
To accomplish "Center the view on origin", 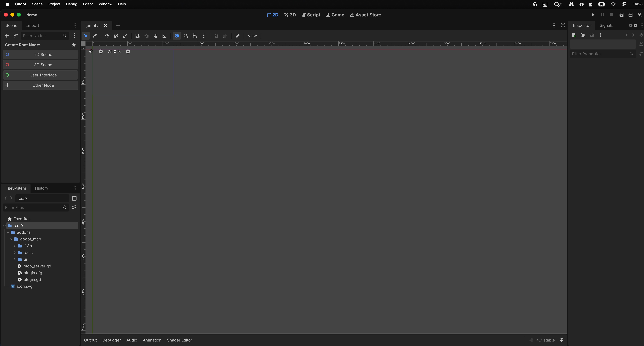I will (91, 51).
